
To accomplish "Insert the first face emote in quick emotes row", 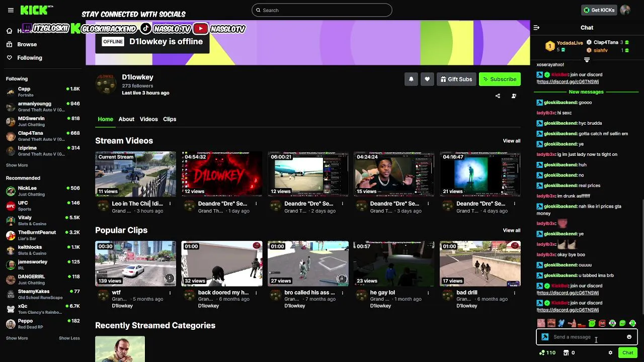I will pyautogui.click(x=541, y=323).
